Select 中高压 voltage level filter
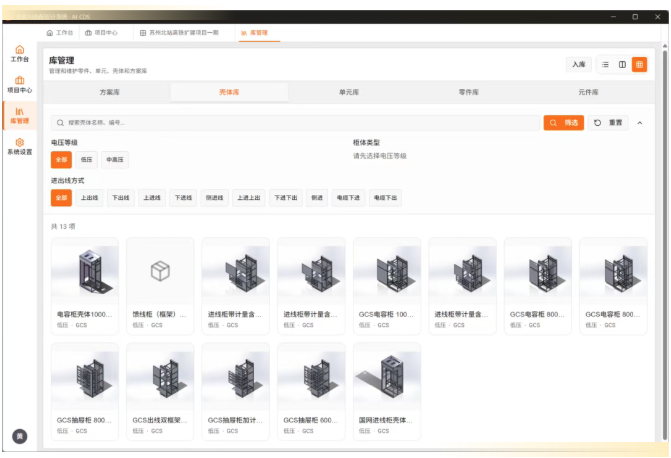This screenshot has height=458, width=671. [115, 160]
